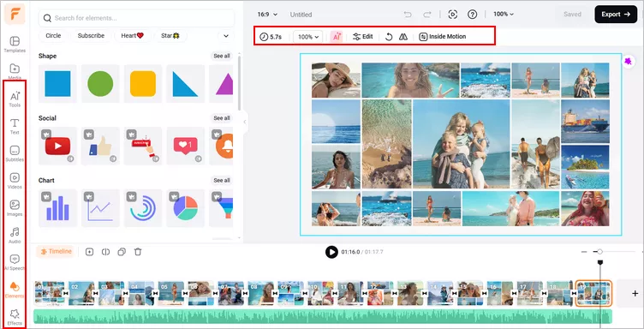Screen dimensions: 644x329
Task: Open the Media panel in sidebar
Action: 15,71
